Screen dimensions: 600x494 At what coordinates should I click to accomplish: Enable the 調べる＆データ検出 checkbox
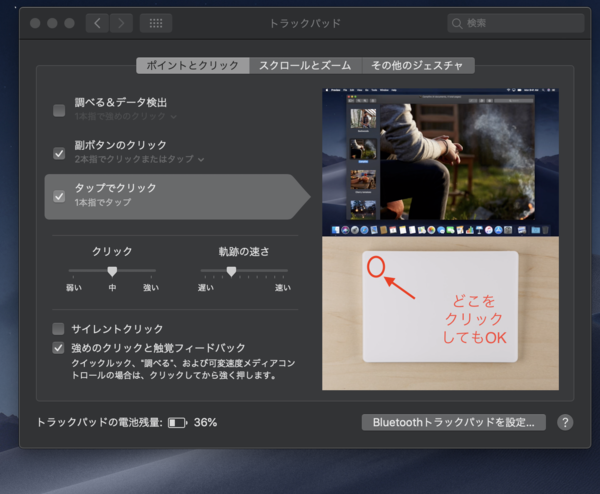coord(59,110)
